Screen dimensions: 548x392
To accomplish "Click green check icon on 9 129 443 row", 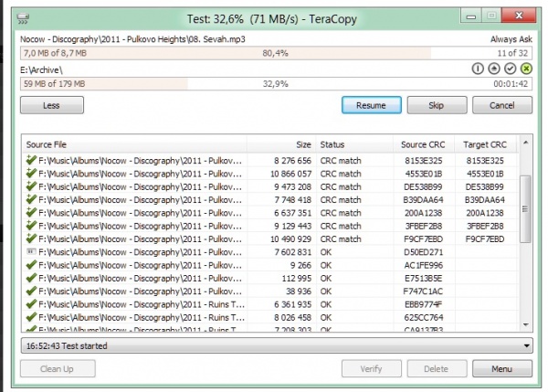I will point(31,226).
